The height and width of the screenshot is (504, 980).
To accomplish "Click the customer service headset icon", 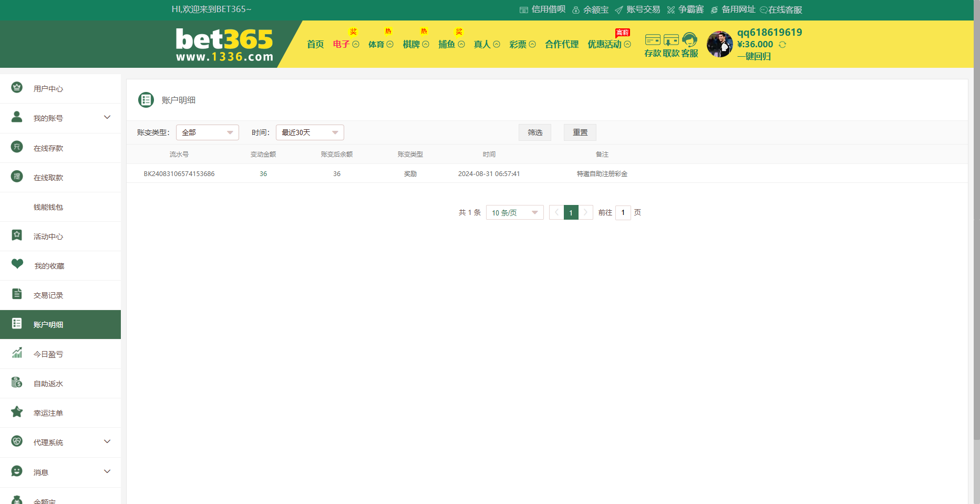I will pos(689,40).
